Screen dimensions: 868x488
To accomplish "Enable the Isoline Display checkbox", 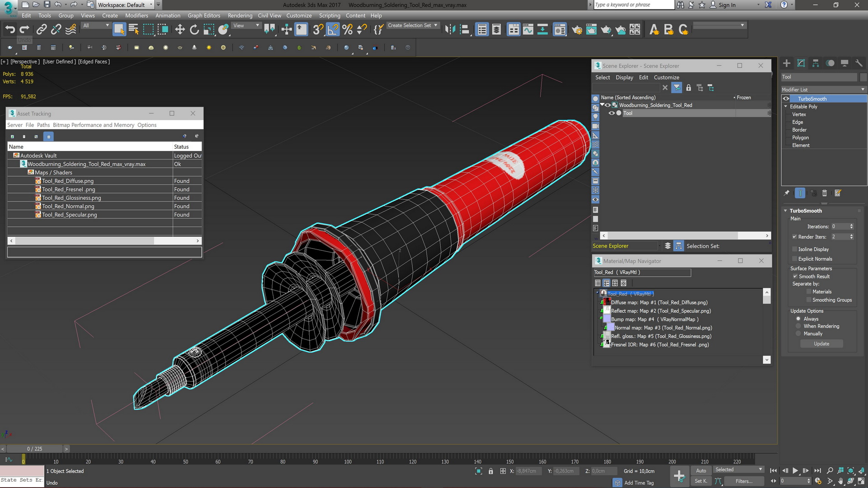I will point(794,249).
